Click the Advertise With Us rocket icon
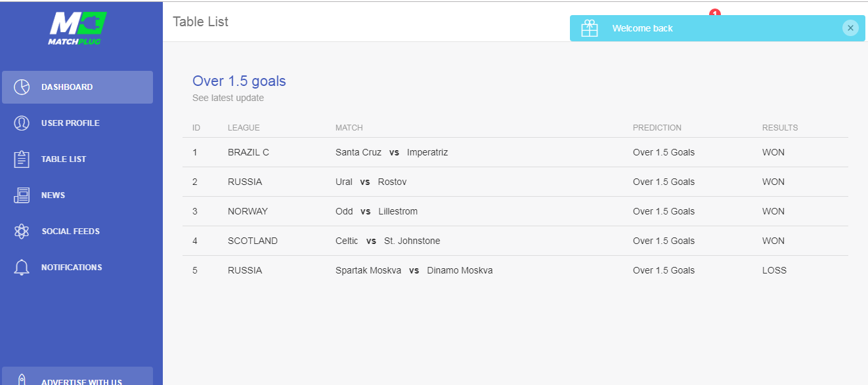 pyautogui.click(x=22, y=380)
